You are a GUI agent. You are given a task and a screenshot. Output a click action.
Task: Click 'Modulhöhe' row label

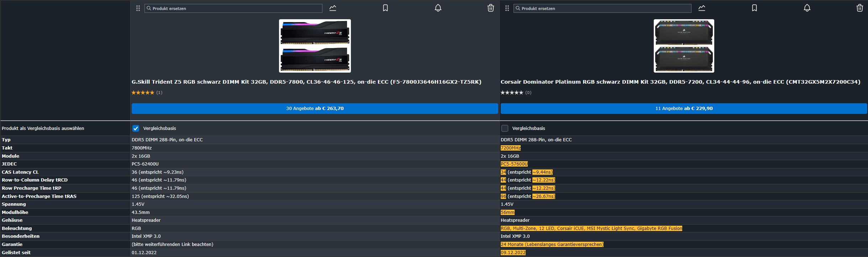15,213
